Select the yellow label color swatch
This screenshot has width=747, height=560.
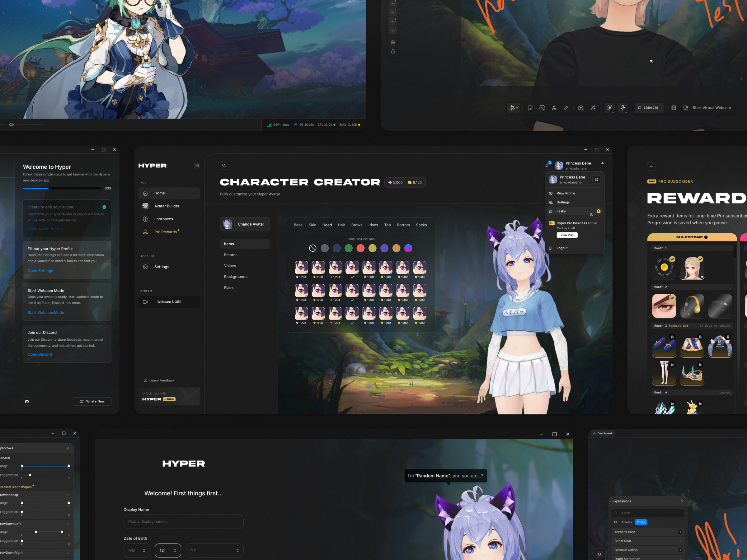coord(373,248)
